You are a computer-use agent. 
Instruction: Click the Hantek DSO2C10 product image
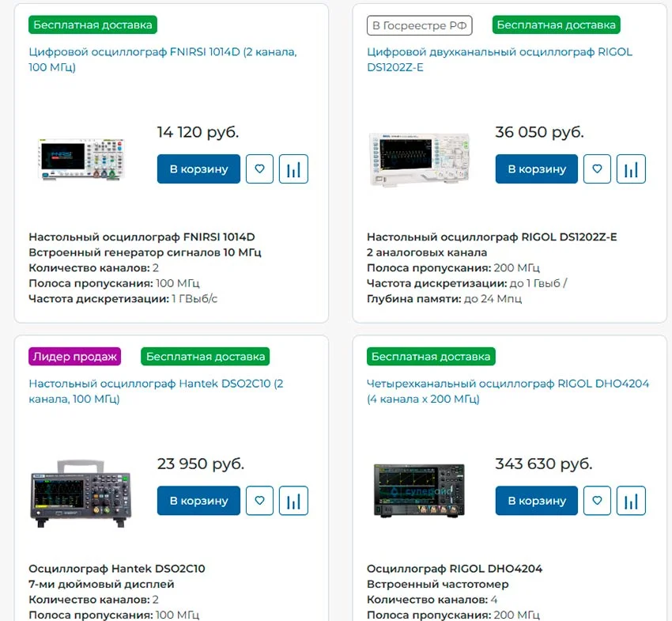click(81, 494)
